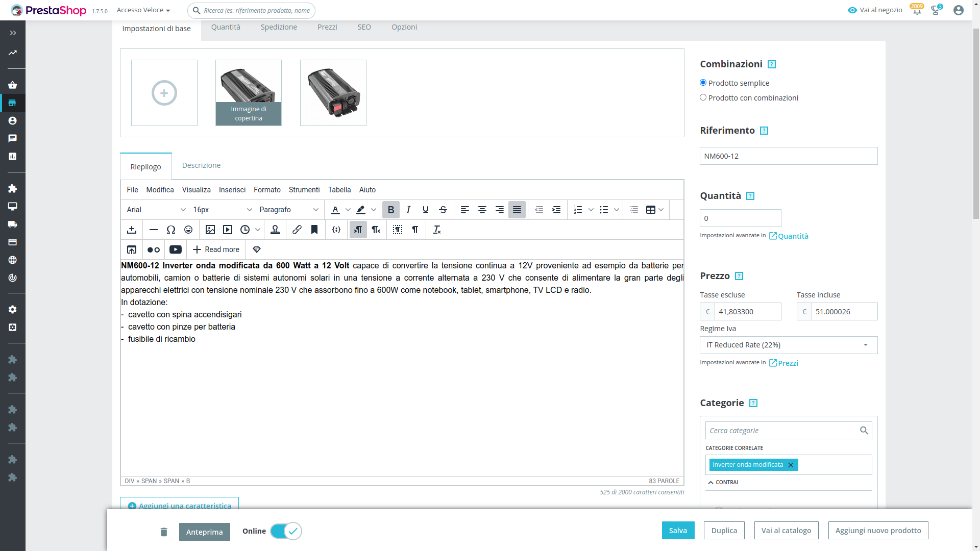
Task: Insert a link with the chain icon
Action: point(297,230)
